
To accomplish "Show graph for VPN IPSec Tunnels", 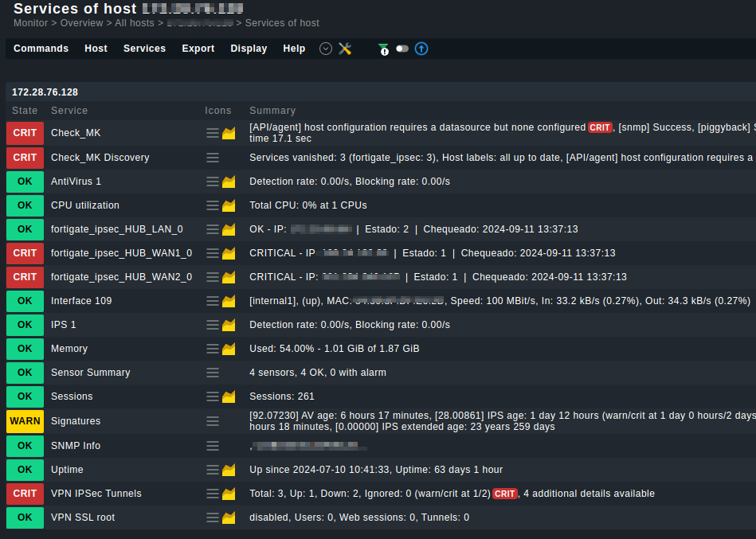I will tap(229, 494).
